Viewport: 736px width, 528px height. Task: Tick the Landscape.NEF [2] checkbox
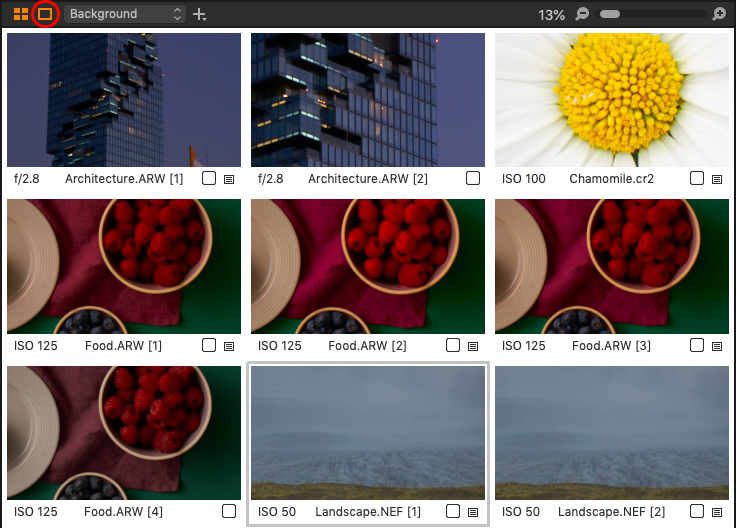(x=697, y=511)
